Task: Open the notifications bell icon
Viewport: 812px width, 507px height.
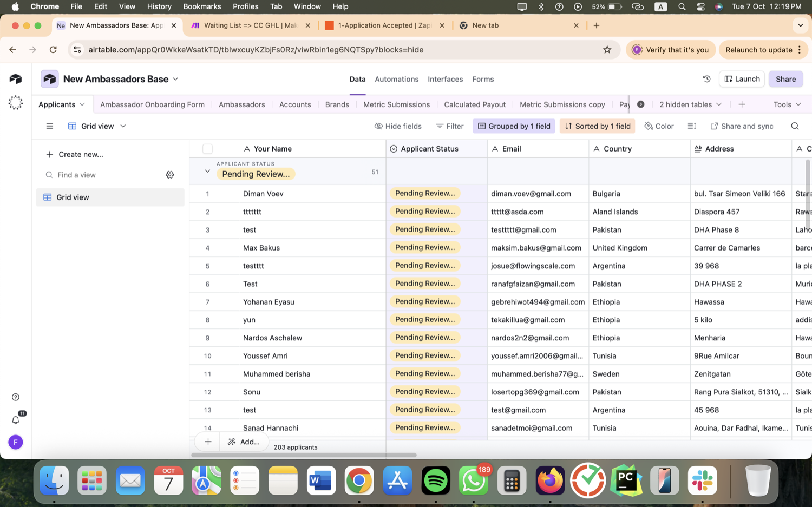Action: point(16,420)
